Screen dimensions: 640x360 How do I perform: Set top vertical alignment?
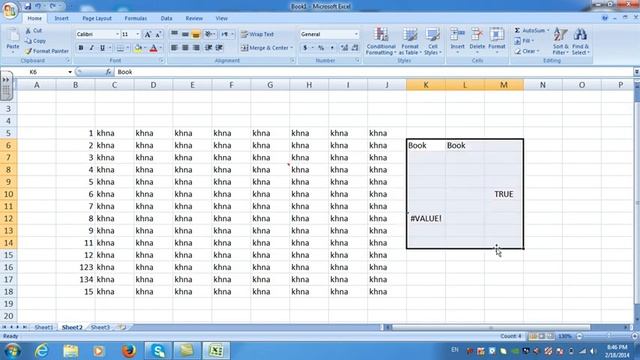pos(174,34)
